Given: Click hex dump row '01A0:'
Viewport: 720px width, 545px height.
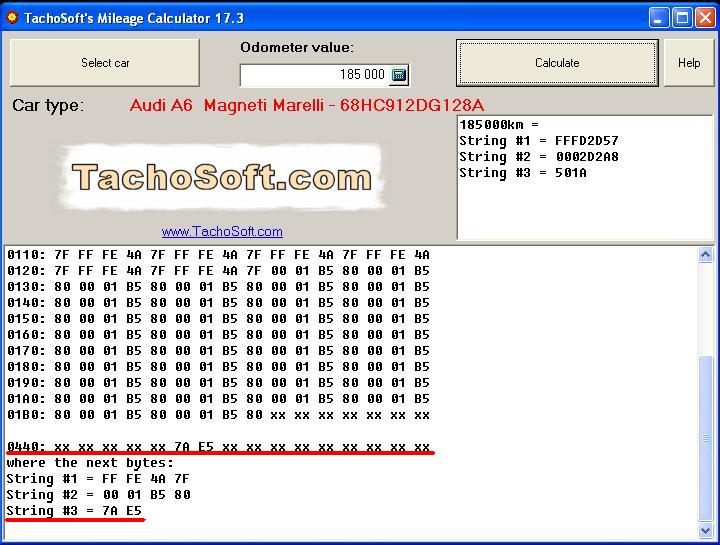Looking at the screenshot, I should [219, 399].
